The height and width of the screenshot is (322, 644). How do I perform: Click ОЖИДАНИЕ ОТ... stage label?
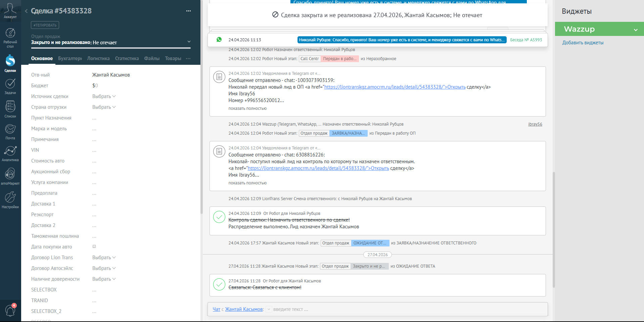370,243
